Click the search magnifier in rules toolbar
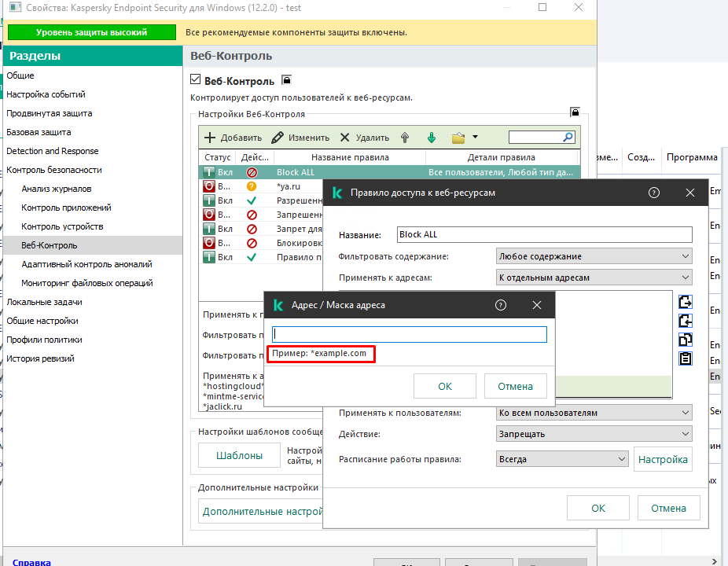This screenshot has width=728, height=566. (568, 138)
